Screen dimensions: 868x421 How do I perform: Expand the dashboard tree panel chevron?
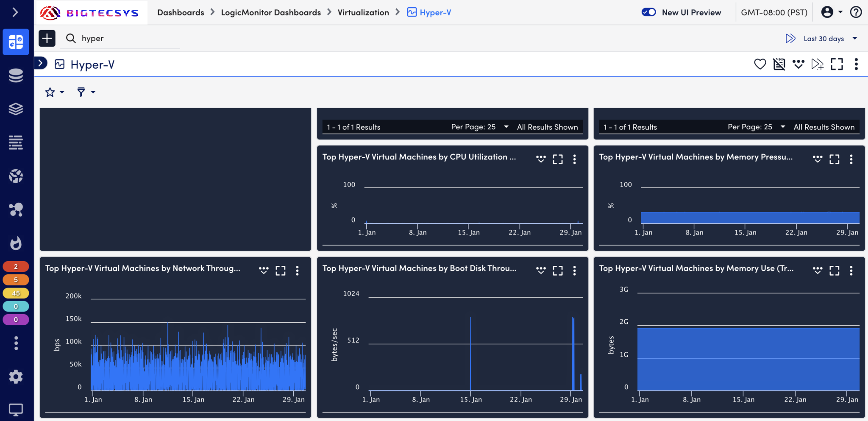(x=40, y=64)
